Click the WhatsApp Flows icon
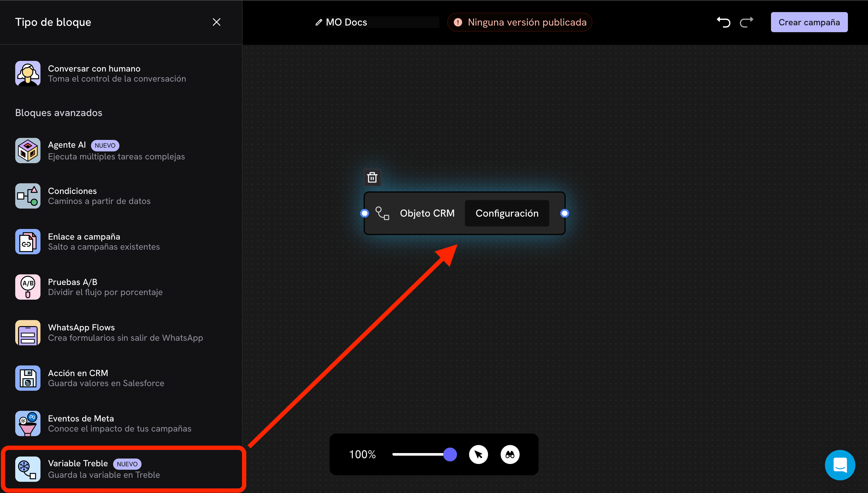Screen dimensions: 868x493 click(28, 332)
